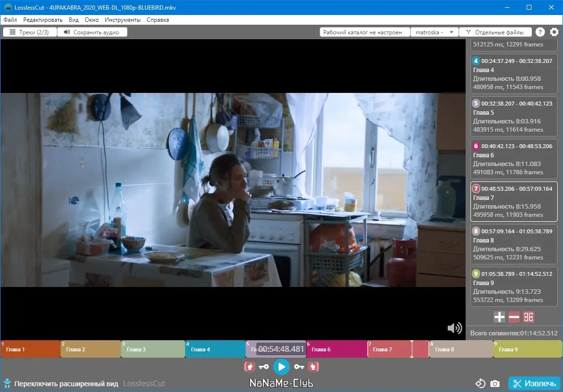
Task: Click the number 5 segment badge
Action: click(476, 103)
